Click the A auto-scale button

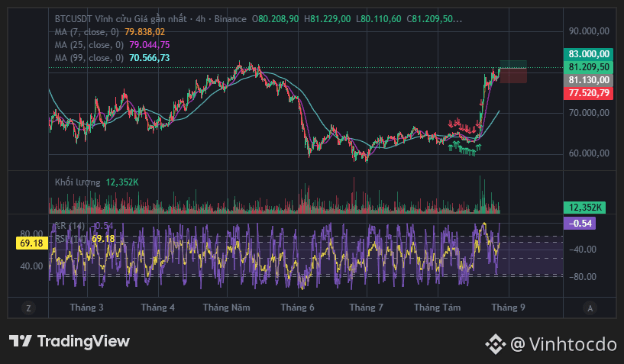click(x=590, y=308)
